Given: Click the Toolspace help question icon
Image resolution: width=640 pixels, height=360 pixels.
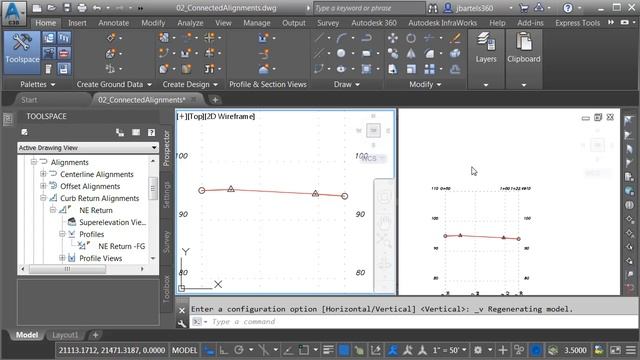Looking at the screenshot, I should click(151, 132).
